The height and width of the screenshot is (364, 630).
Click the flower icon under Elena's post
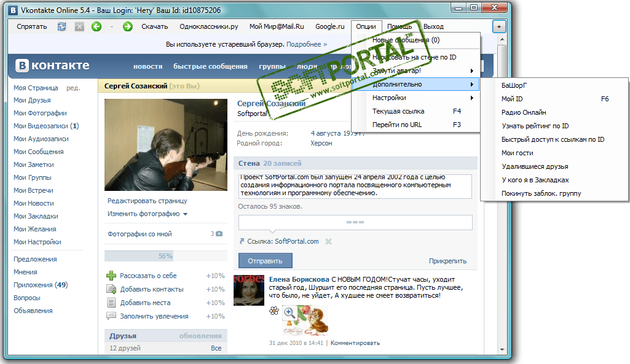274,311
